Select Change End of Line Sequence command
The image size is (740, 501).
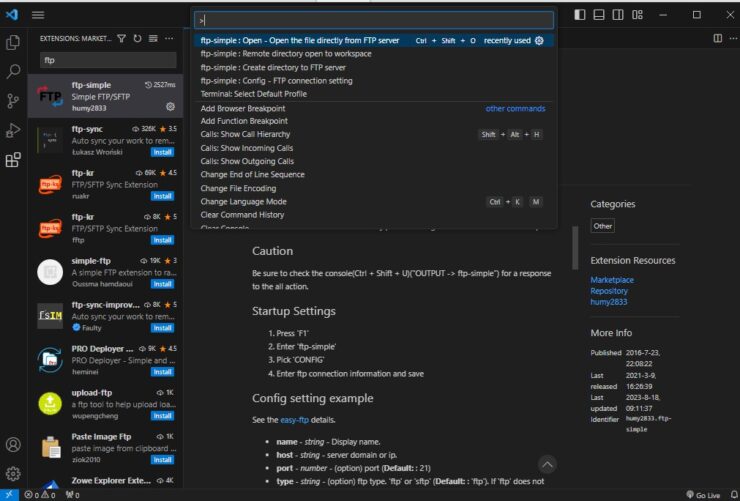coord(374,175)
